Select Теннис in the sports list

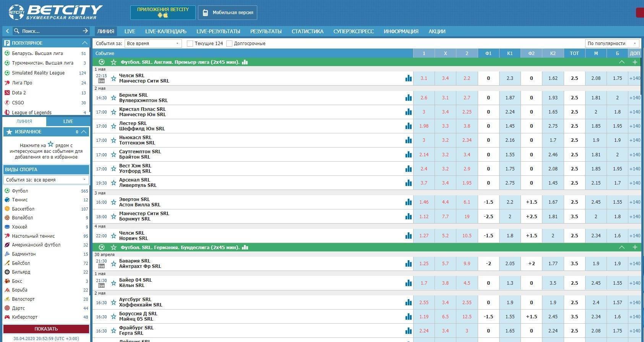pos(20,200)
